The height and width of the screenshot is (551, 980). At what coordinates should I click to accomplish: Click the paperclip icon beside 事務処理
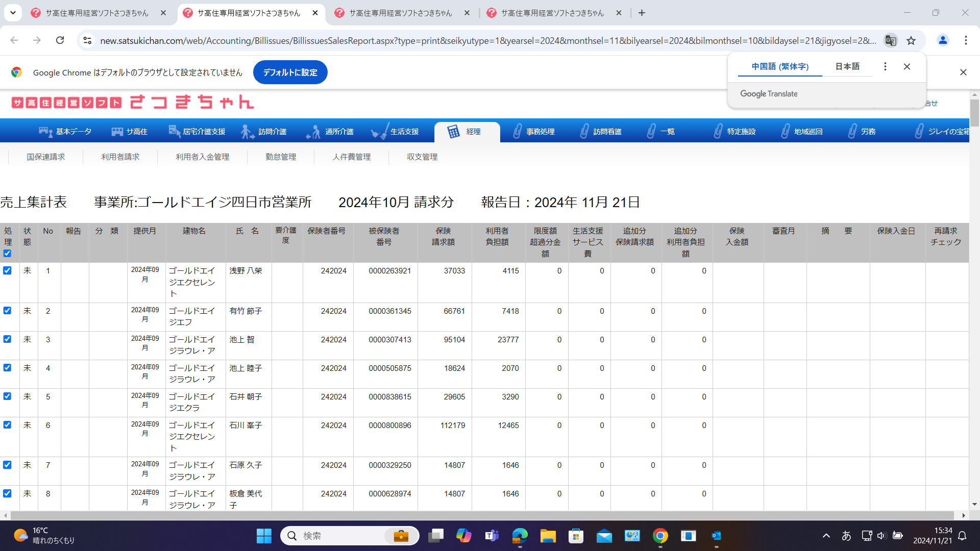(517, 132)
